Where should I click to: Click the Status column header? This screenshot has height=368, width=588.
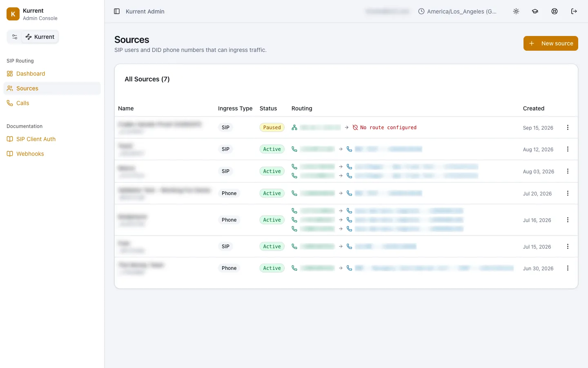[268, 108]
